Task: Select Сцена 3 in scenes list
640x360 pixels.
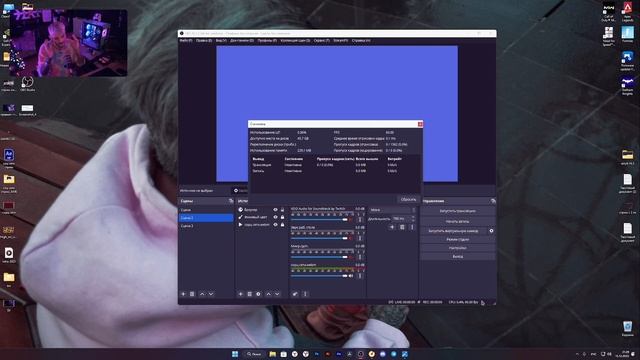Action: click(x=206, y=226)
